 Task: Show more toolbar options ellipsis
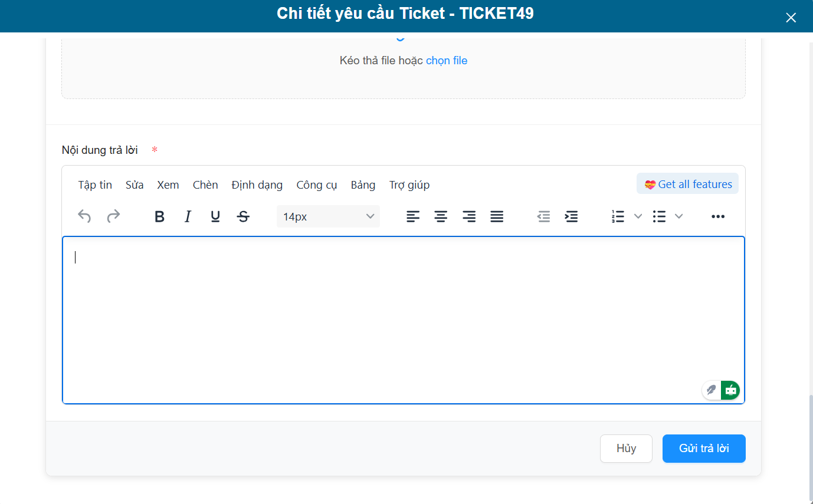717,216
